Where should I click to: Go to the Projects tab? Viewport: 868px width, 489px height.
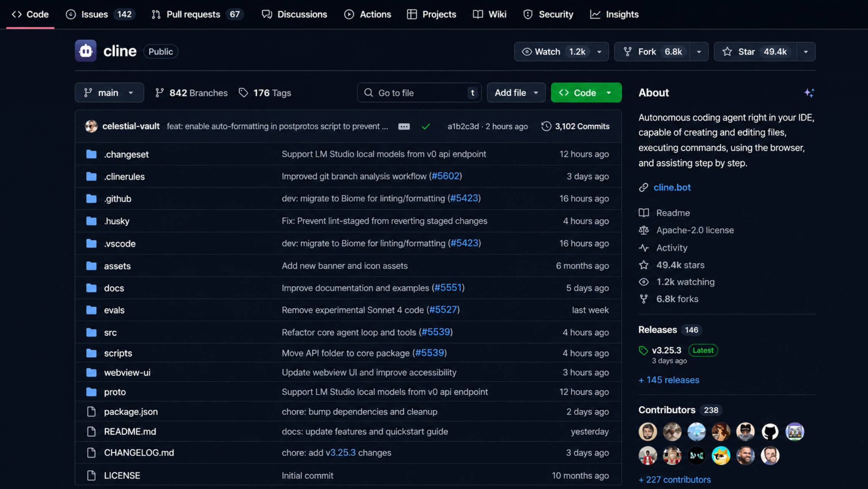click(431, 15)
